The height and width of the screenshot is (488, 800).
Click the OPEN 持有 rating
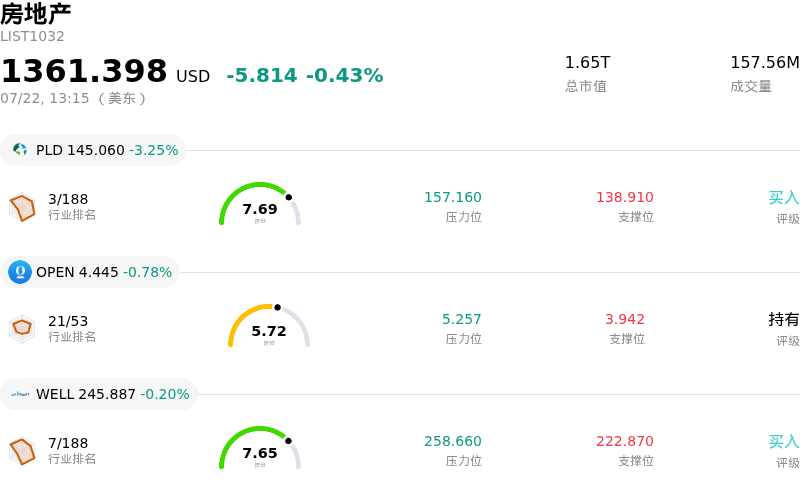point(784,320)
